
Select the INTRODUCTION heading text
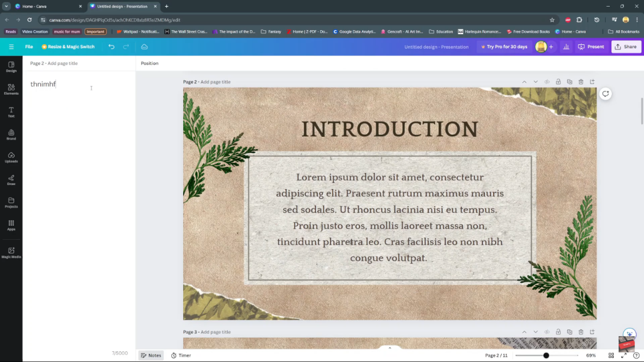tap(390, 129)
